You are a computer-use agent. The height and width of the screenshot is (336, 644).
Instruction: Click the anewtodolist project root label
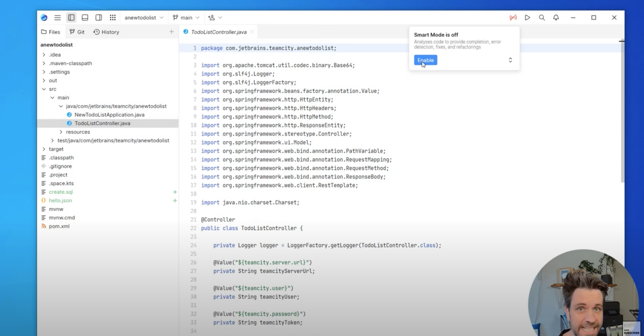pyautogui.click(x=56, y=45)
